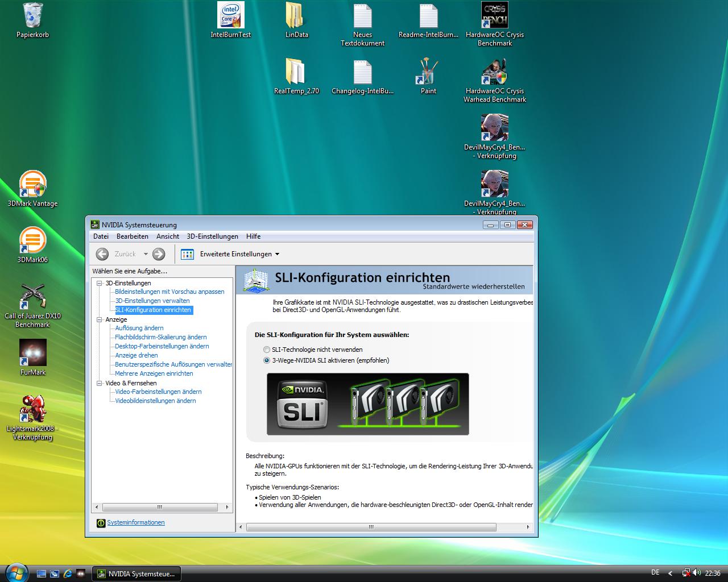Click the task pane horizontal scrollbar
Screen dimensions: 728x582
(x=159, y=507)
